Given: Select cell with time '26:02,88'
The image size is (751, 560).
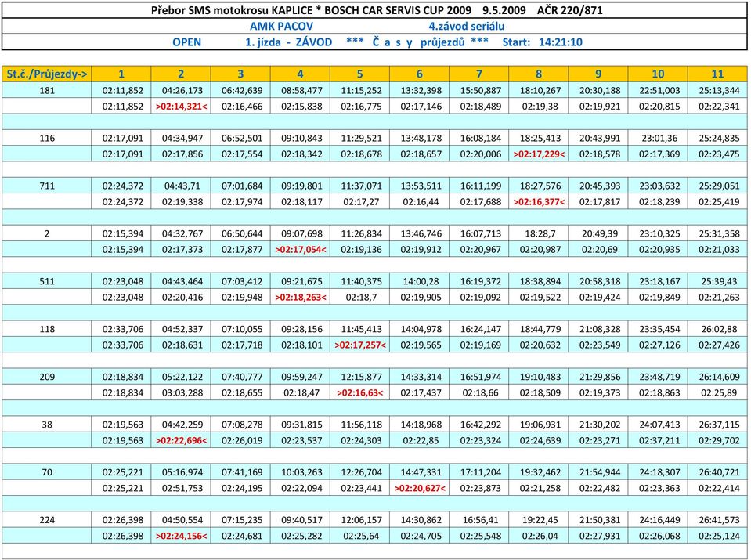Looking at the screenshot, I should (718, 329).
